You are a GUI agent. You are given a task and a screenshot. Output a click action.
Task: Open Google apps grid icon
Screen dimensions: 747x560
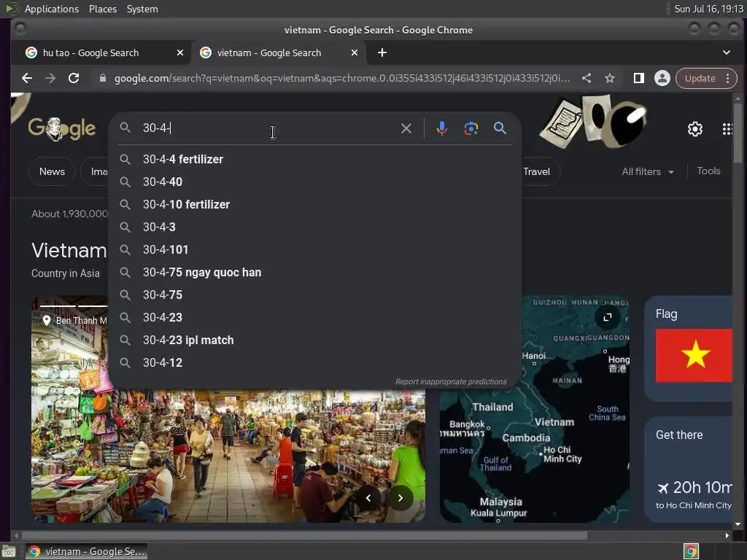pyautogui.click(x=727, y=128)
